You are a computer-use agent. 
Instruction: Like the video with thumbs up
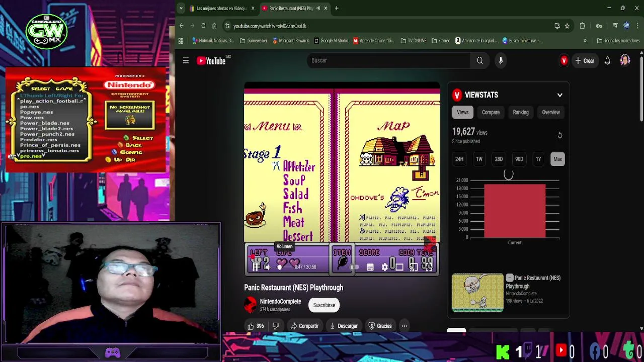256,326
